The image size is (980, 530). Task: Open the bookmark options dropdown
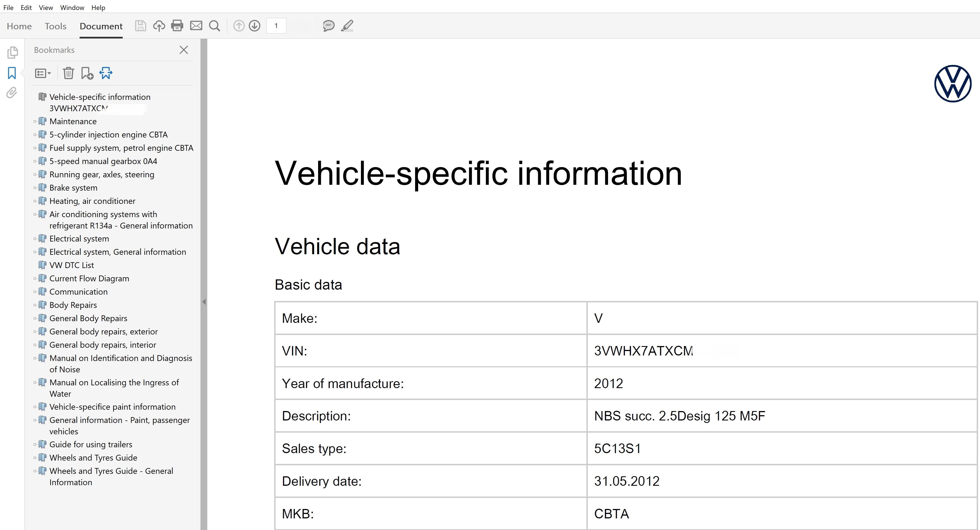click(x=43, y=73)
